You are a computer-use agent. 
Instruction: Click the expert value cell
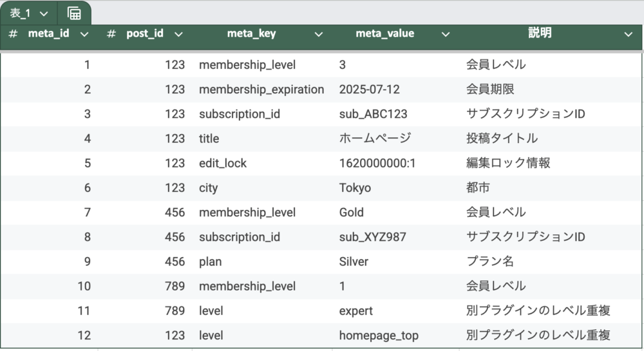click(x=355, y=311)
